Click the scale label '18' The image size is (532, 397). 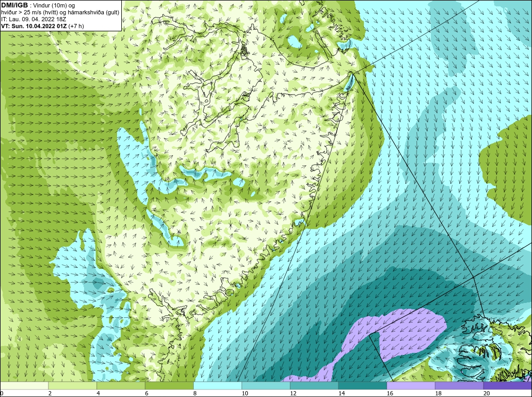point(438,393)
